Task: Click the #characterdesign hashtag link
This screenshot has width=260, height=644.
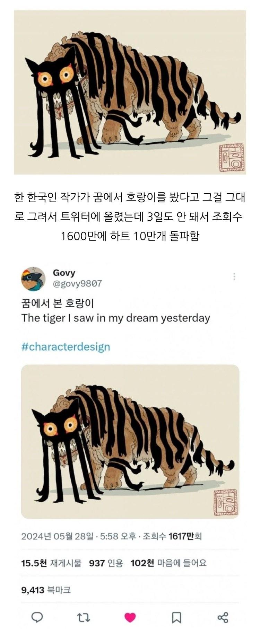Action: point(66,346)
